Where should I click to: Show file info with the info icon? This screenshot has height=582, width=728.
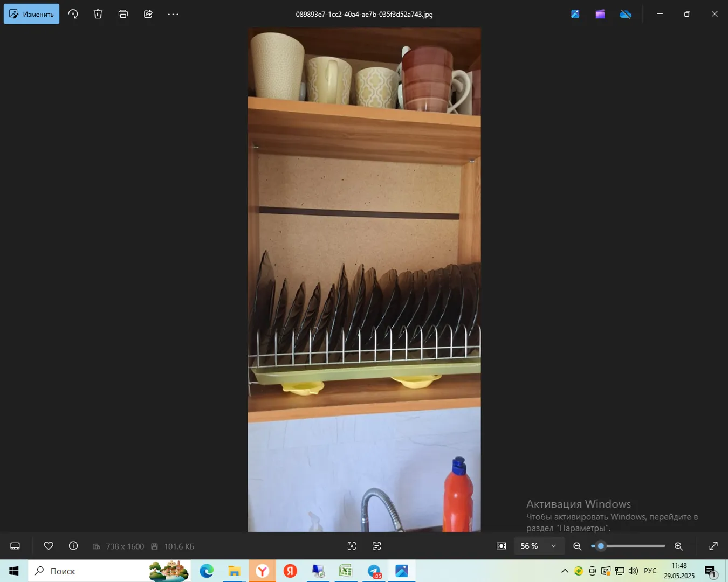[73, 546]
